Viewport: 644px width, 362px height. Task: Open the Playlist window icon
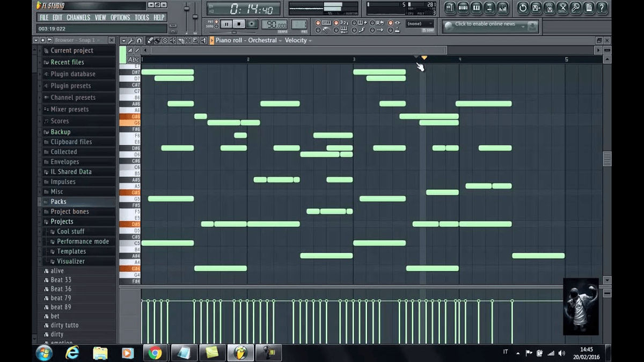pyautogui.click(x=450, y=8)
